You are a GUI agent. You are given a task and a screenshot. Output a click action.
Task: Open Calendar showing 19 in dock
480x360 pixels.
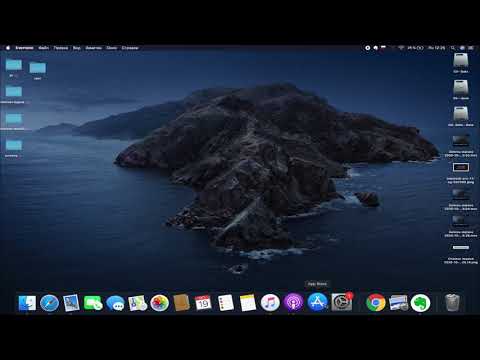[x=203, y=303]
